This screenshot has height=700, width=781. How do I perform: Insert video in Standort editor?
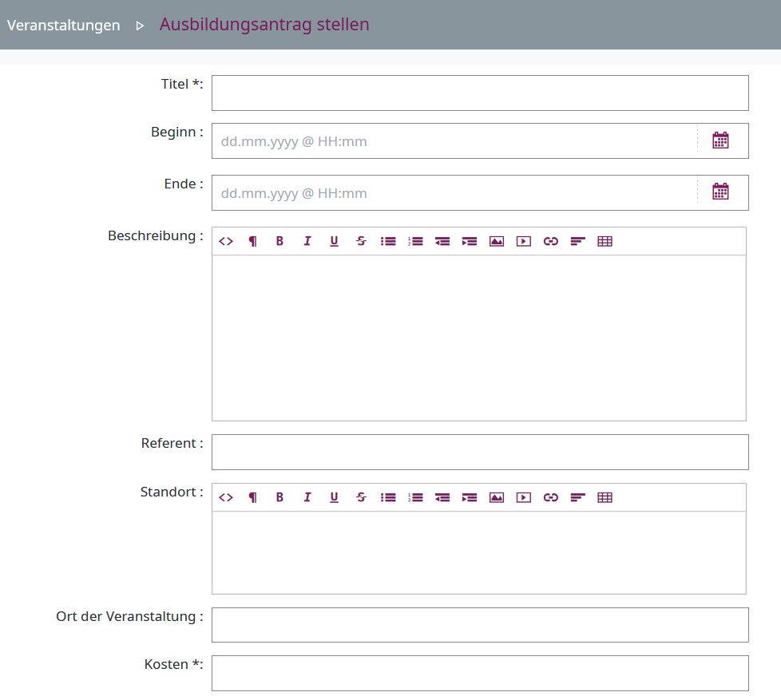pyautogui.click(x=523, y=497)
